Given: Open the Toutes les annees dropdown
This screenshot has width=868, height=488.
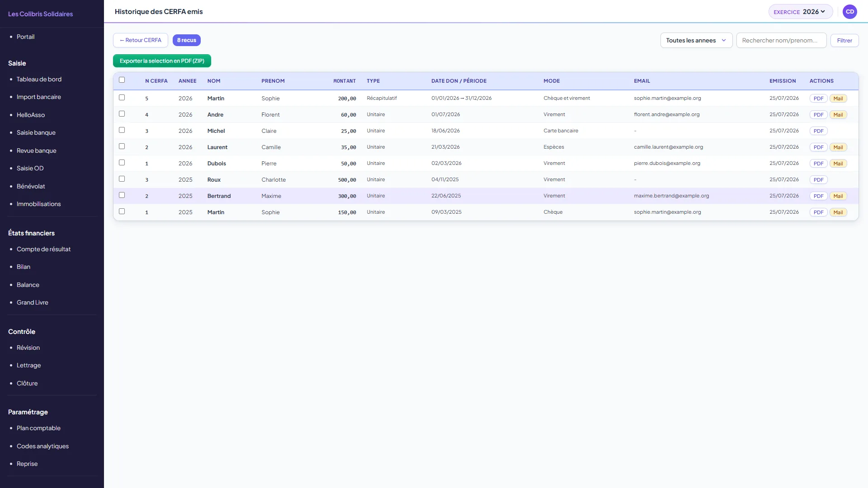Looking at the screenshot, I should point(696,40).
